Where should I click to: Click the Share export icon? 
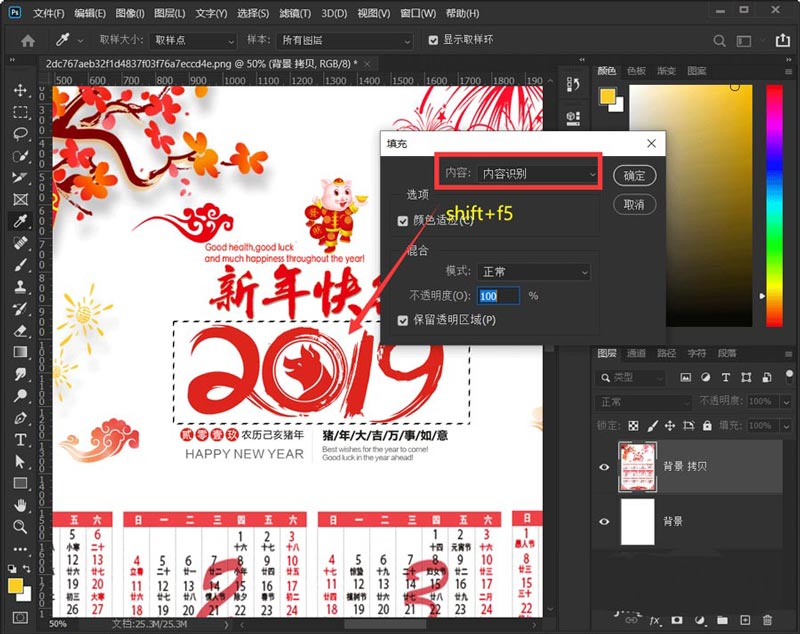click(x=783, y=40)
